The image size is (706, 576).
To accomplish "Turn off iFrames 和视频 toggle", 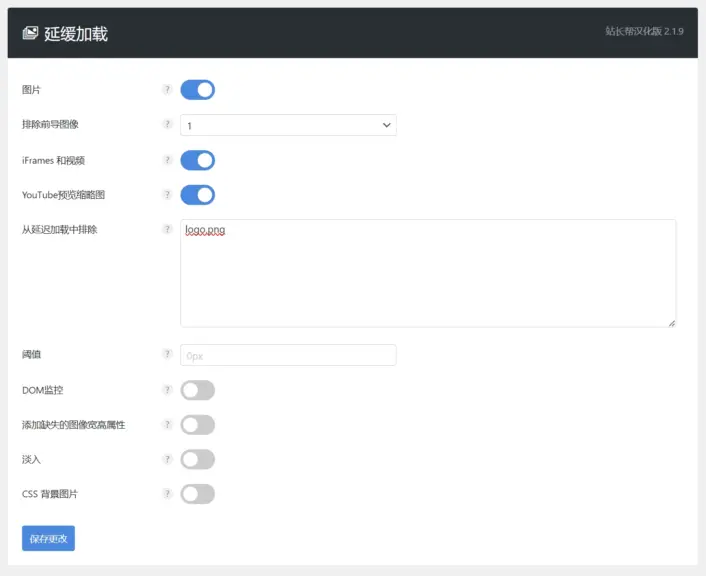I will 197,160.
